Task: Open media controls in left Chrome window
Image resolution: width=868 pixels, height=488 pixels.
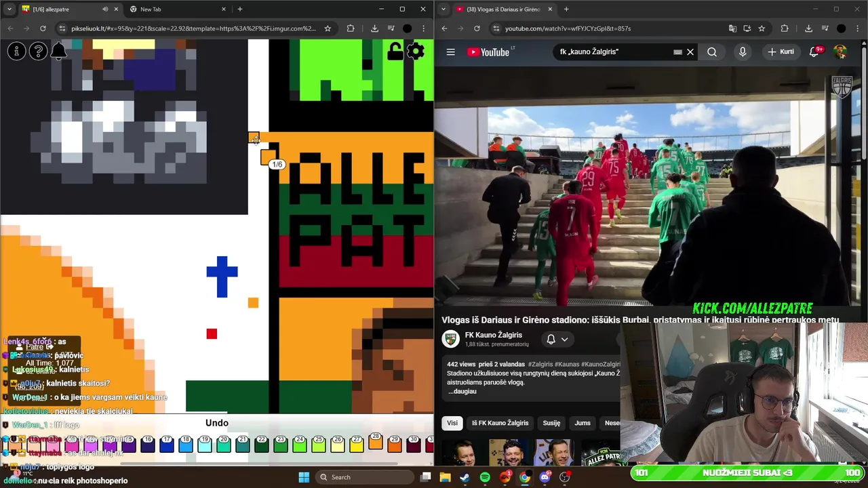Action: 391,28
